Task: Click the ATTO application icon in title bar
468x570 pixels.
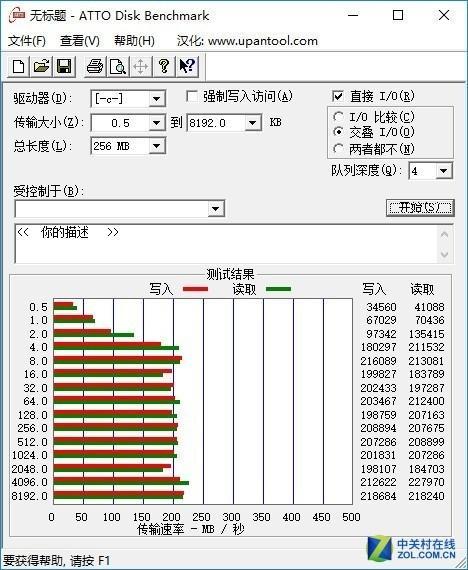Action: [x=17, y=15]
